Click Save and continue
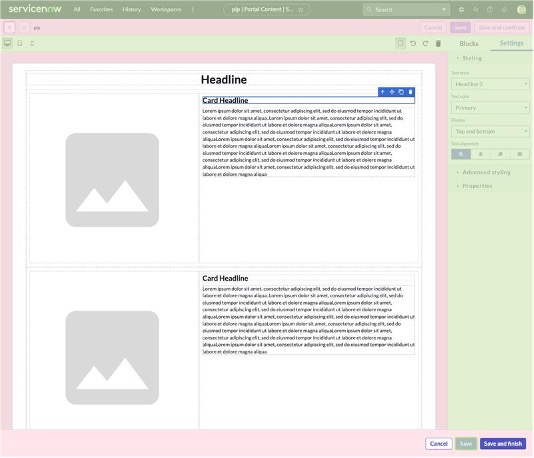 [502, 28]
